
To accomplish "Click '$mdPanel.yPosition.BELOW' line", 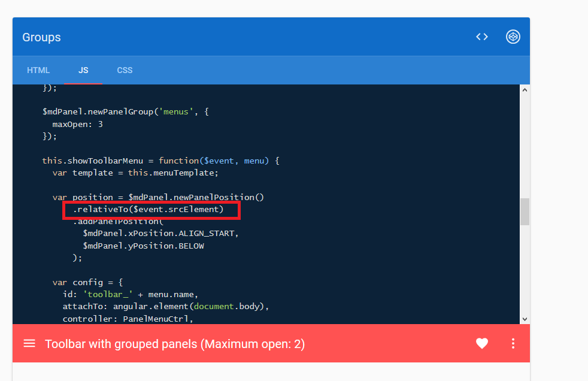I will [144, 246].
